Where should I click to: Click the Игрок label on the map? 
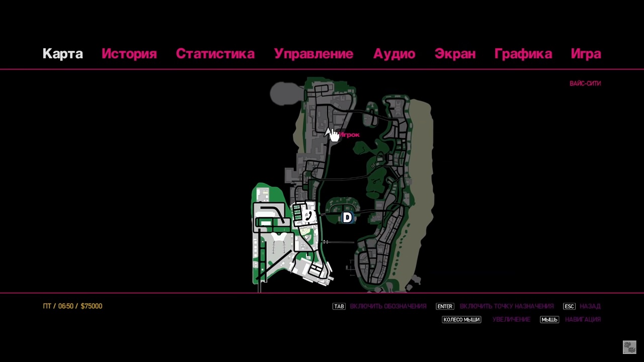click(350, 135)
